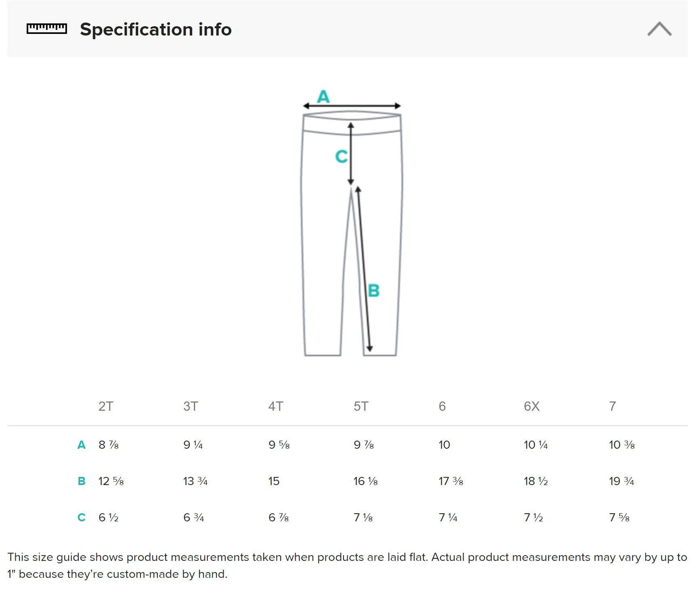Click the teal A label on pants diagram
This screenshot has height=600, width=700.
tap(323, 97)
